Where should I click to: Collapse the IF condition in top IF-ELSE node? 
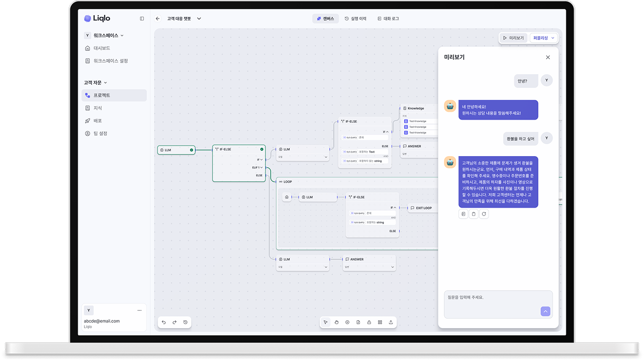[x=387, y=132]
